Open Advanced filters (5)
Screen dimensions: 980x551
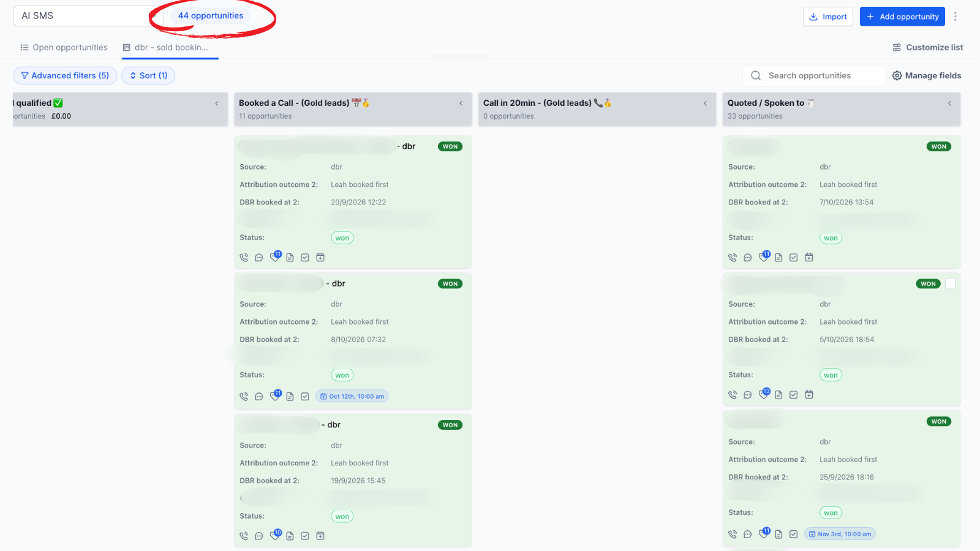click(65, 76)
